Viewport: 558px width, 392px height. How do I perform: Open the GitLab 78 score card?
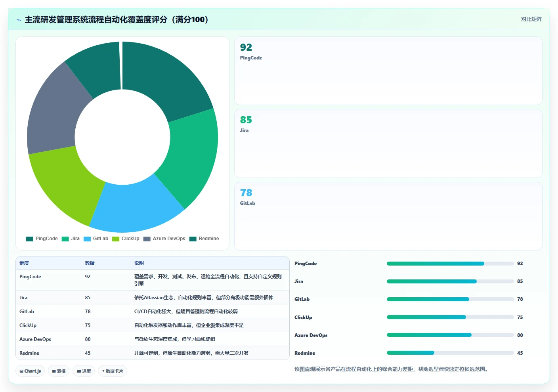click(x=388, y=216)
